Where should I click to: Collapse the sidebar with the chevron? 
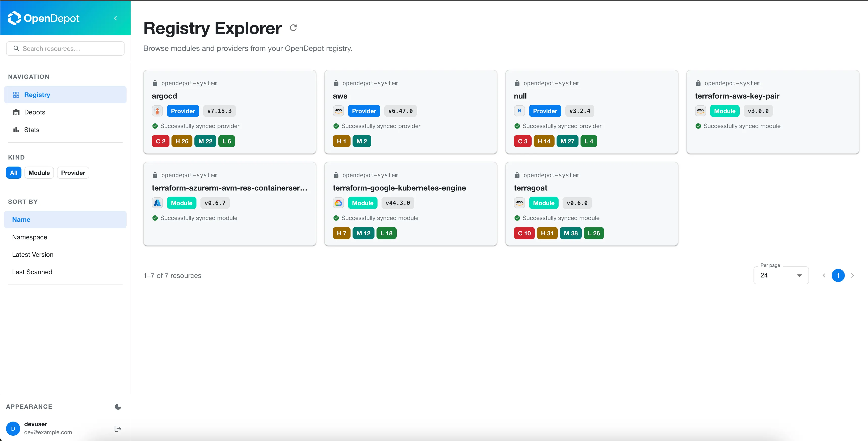pos(115,18)
